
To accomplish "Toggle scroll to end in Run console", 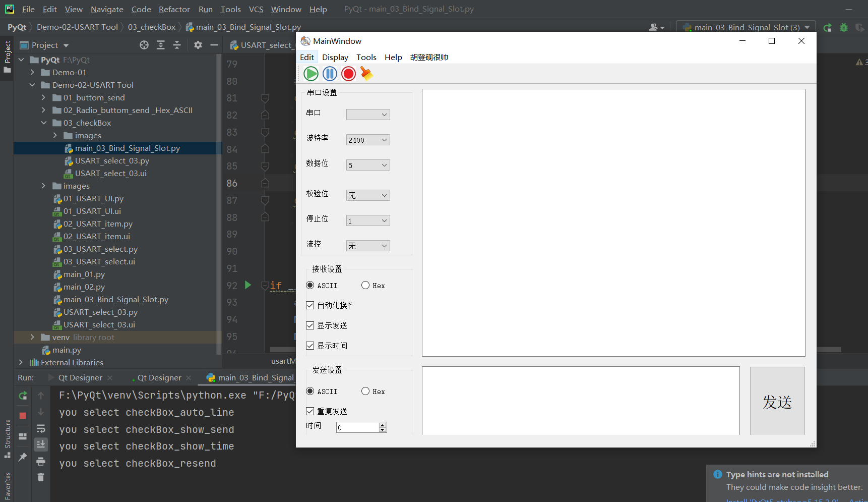I will (x=41, y=444).
